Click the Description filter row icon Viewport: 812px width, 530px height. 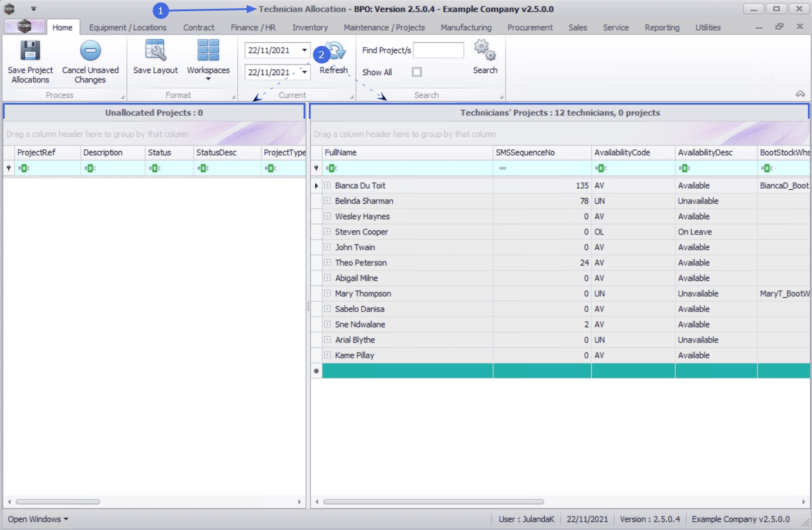click(x=90, y=168)
